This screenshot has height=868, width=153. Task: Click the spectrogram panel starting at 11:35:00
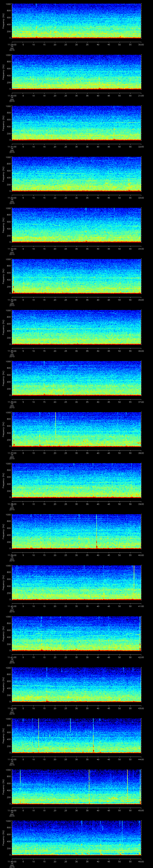pyautogui.click(x=77, y=327)
